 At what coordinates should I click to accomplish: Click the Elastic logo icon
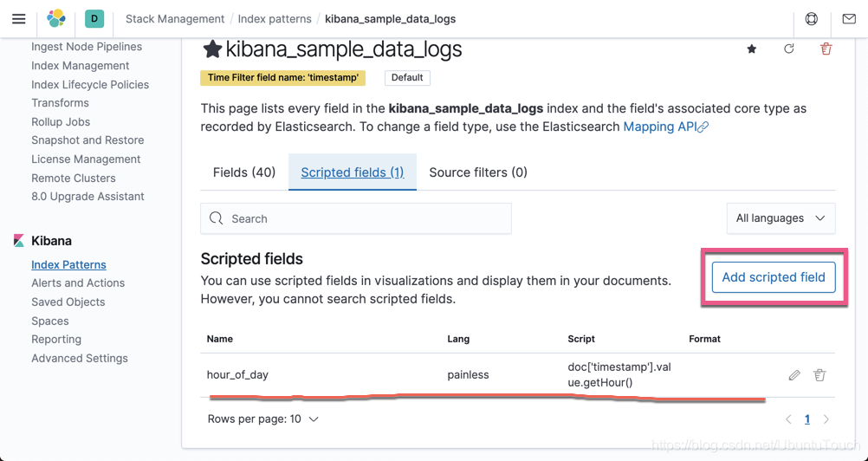pyautogui.click(x=56, y=18)
